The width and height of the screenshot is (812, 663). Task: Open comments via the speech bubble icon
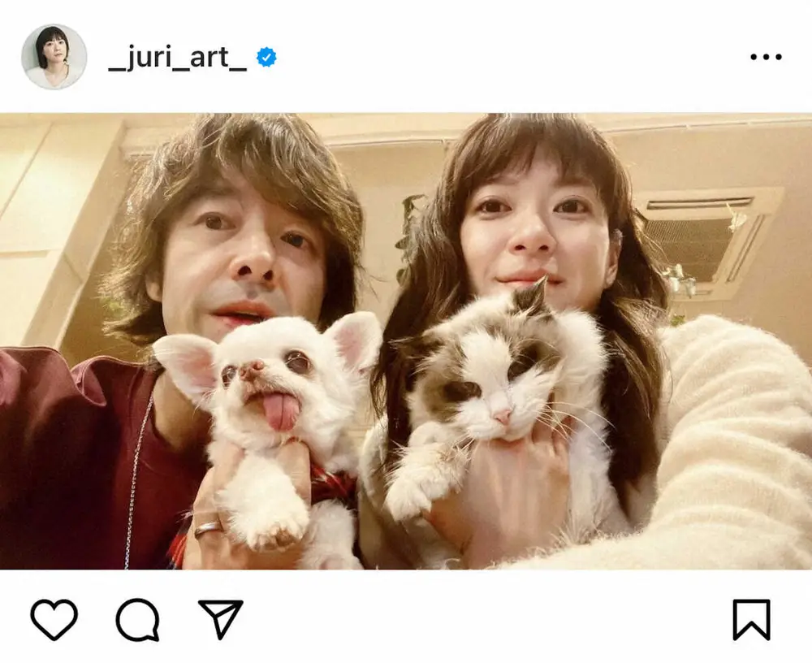pyautogui.click(x=137, y=619)
